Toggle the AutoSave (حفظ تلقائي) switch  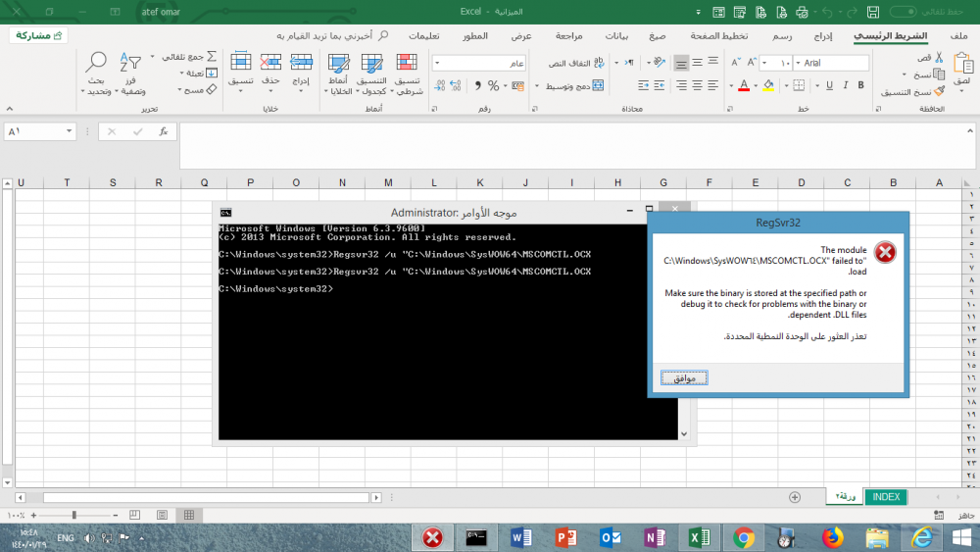coord(903,11)
